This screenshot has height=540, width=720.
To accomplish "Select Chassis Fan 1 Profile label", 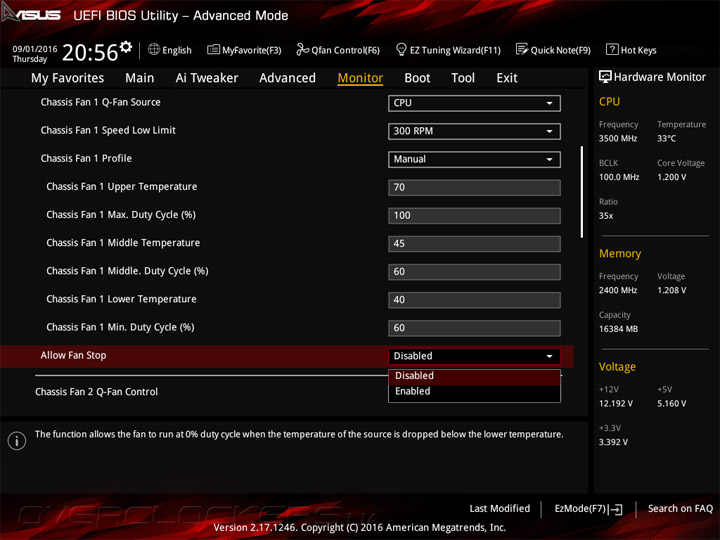I will click(86, 158).
